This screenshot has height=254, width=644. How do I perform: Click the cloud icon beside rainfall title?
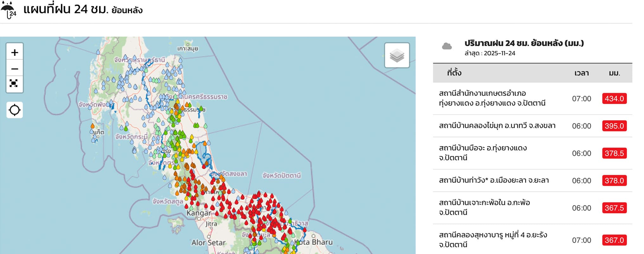coord(447,47)
